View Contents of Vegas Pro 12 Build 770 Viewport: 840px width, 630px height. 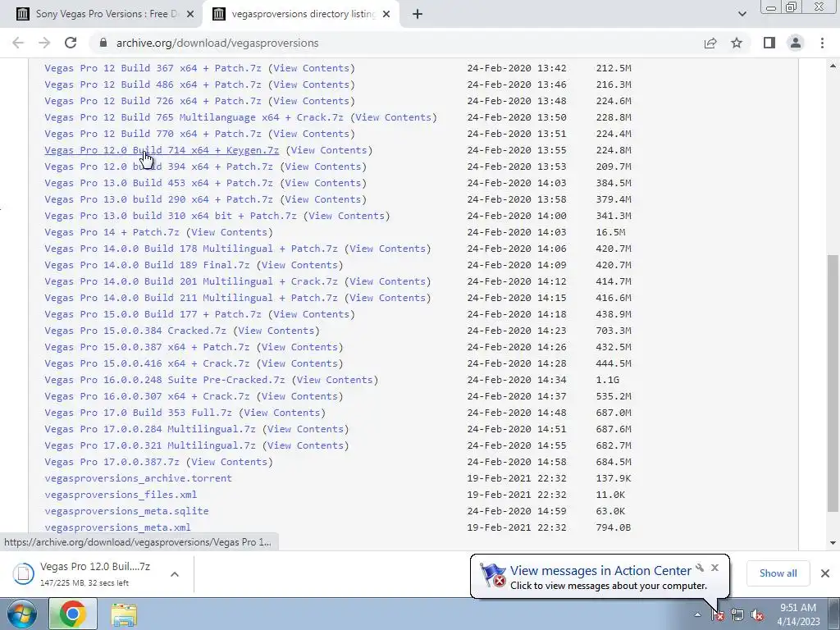pyautogui.click(x=311, y=134)
